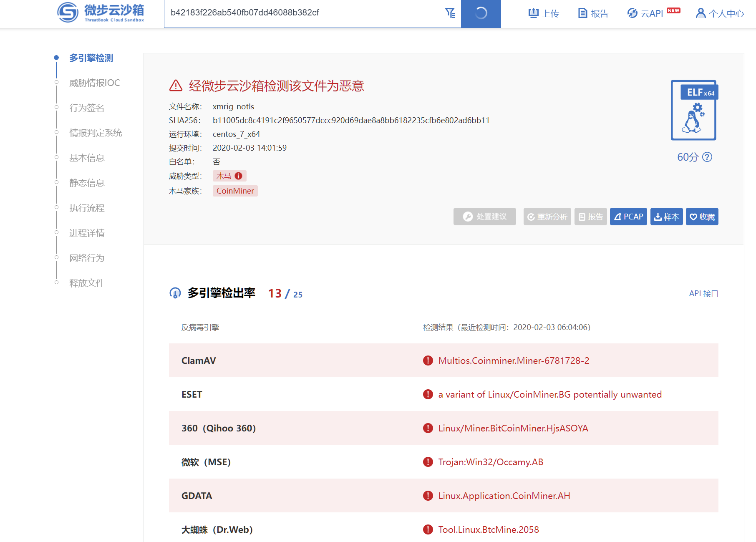Download the 样本 sample
756x542 pixels.
(666, 217)
